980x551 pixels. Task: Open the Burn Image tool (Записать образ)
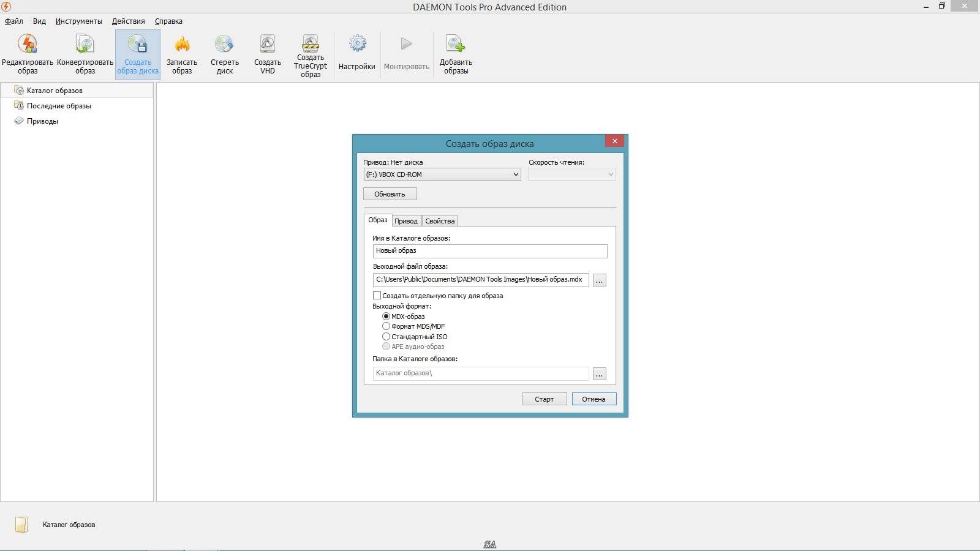coord(182,54)
